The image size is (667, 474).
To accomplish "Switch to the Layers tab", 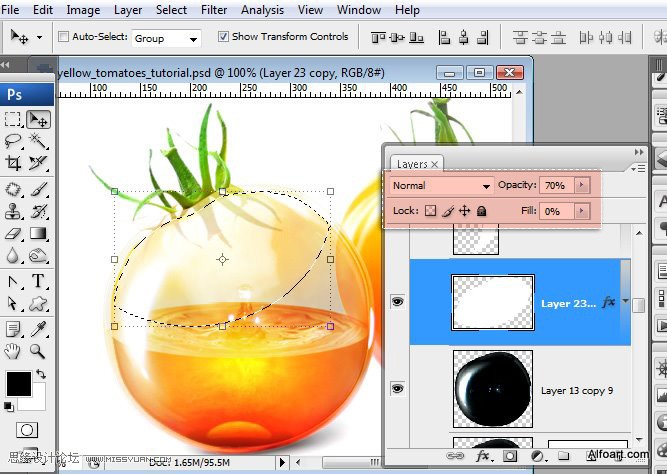I will (412, 164).
